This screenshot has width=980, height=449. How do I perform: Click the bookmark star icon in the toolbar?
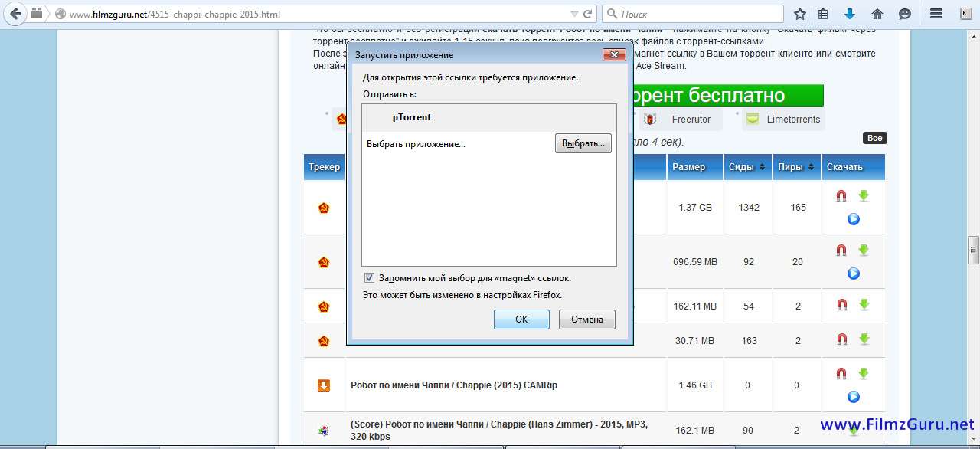tap(800, 14)
